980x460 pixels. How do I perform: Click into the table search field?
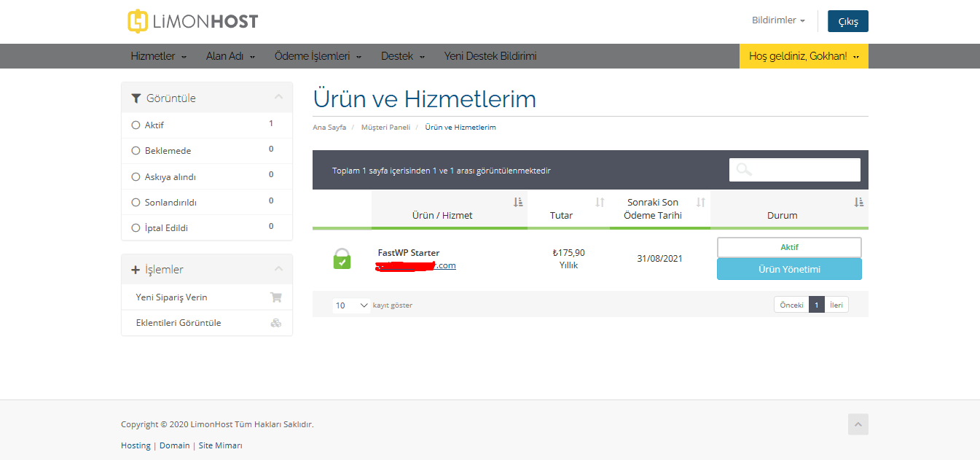coord(794,170)
